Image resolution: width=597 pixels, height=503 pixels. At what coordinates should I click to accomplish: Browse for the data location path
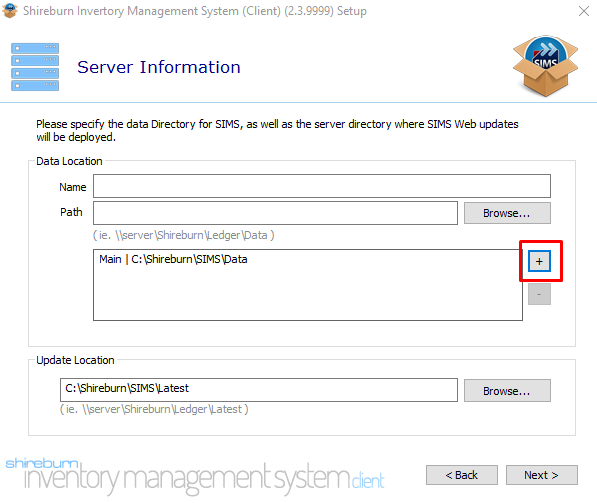(507, 213)
